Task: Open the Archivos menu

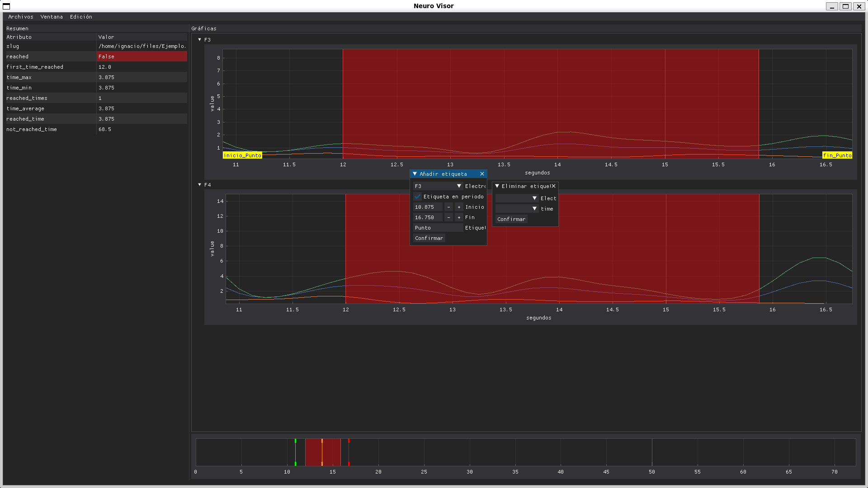Action: tap(21, 17)
